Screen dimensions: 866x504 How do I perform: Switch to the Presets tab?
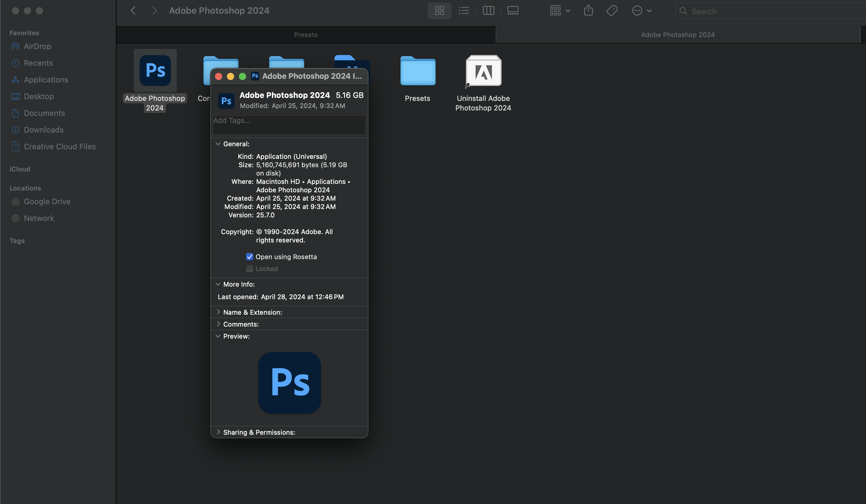tap(305, 34)
